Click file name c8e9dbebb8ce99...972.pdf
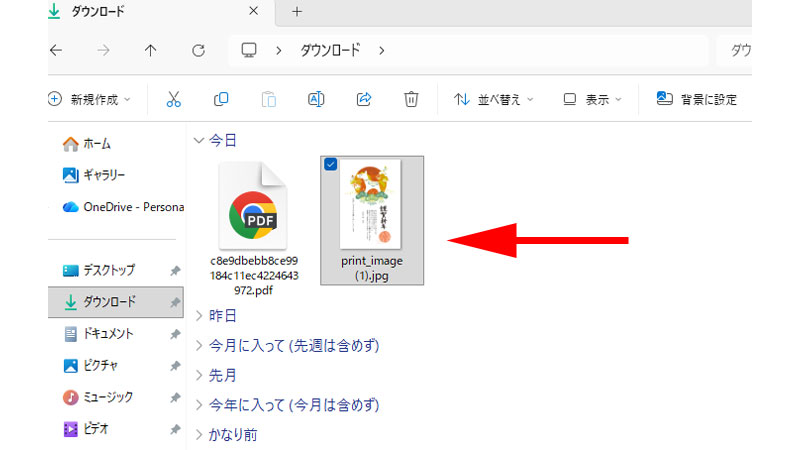800x450 pixels. pos(254,276)
